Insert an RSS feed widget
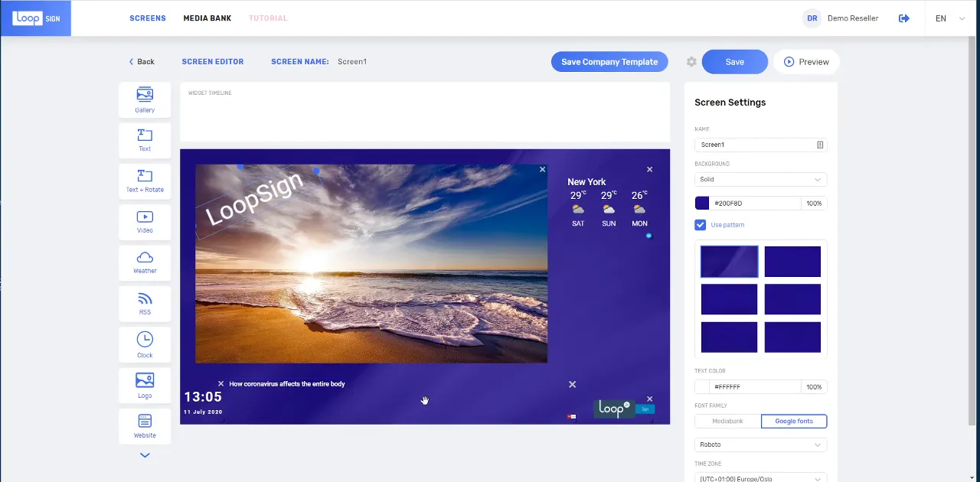980x482 pixels. (145, 304)
